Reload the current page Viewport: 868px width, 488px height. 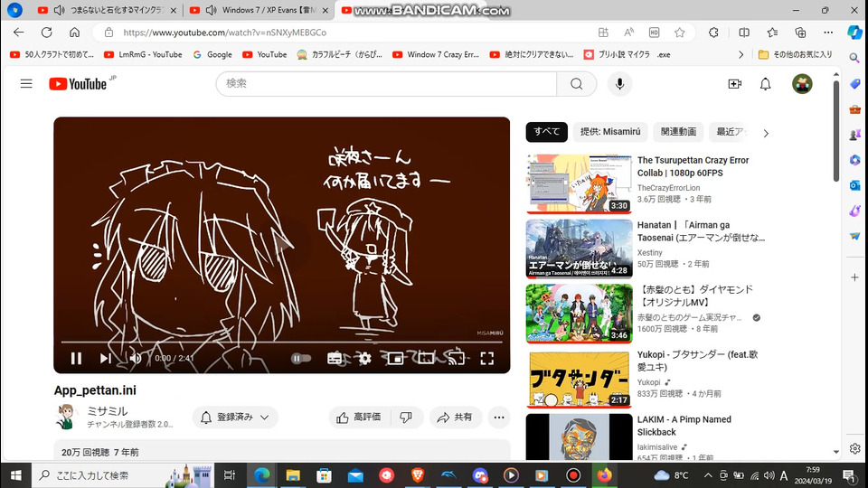point(46,33)
